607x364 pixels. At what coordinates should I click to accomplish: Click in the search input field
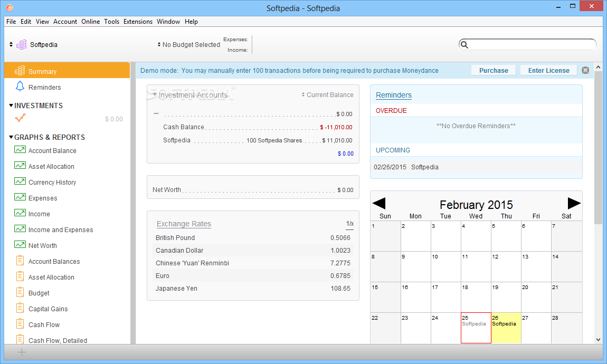tap(532, 45)
